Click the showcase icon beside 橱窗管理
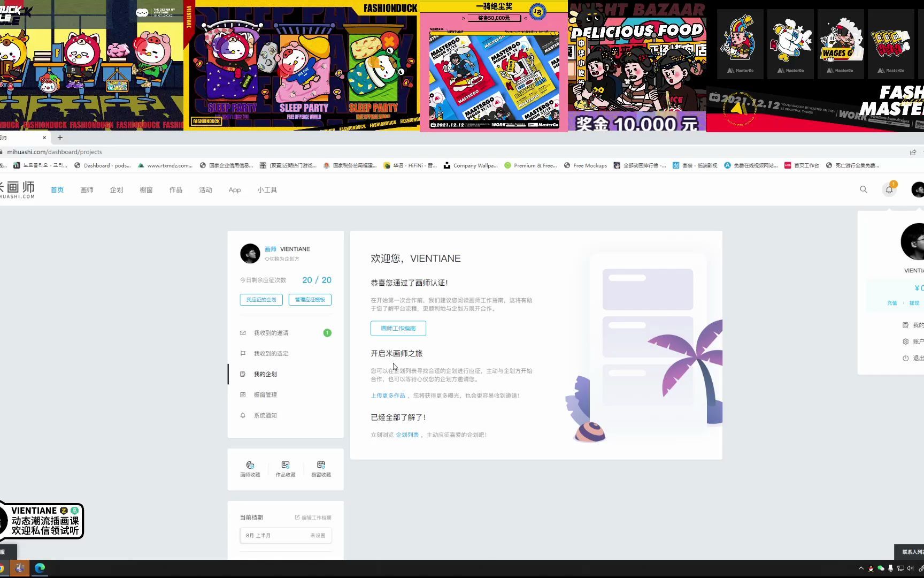Screen dimensions: 924x578 [x=243, y=394]
